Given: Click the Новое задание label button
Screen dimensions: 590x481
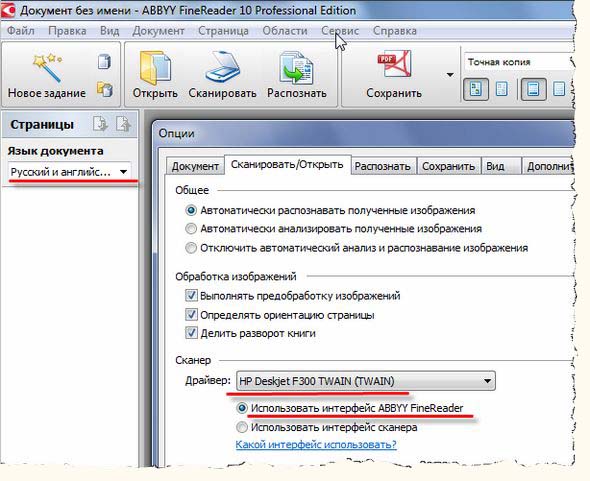Looking at the screenshot, I should (47, 93).
